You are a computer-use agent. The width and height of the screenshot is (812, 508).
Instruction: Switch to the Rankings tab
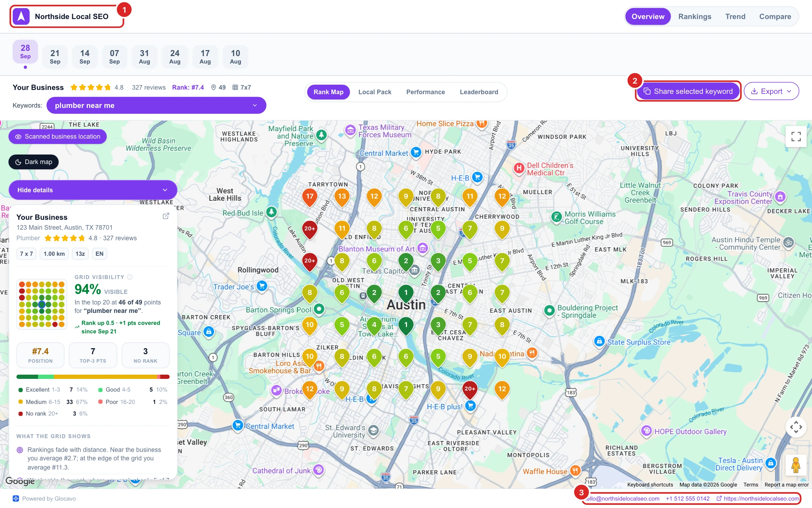(695, 17)
